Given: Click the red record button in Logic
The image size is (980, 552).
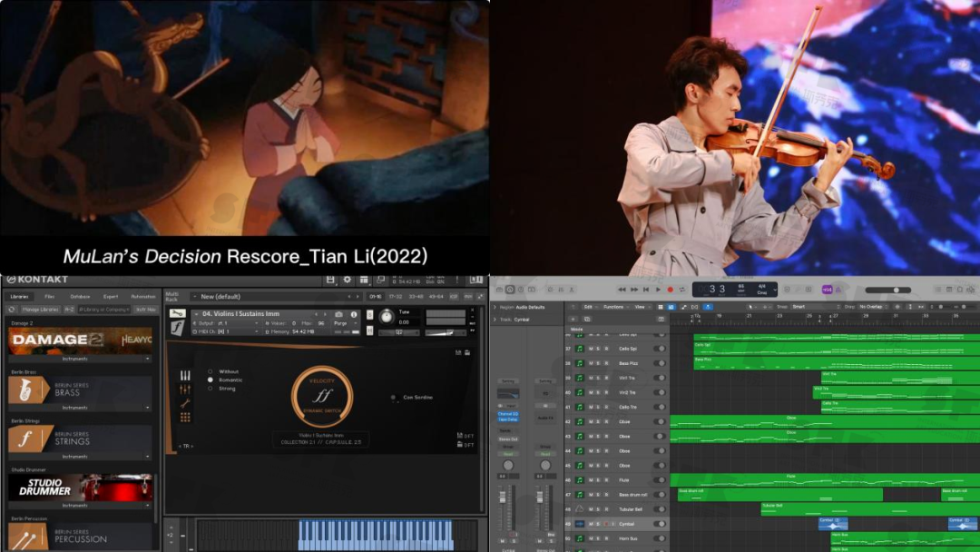Looking at the screenshot, I should (x=670, y=290).
